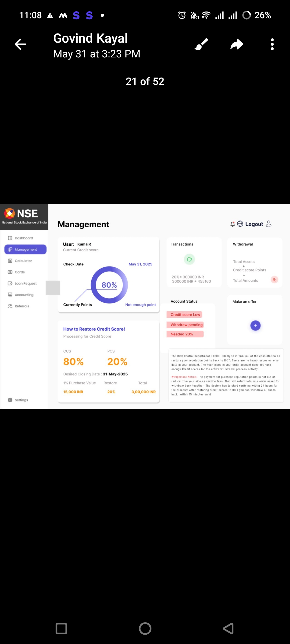Open Loan Request in the sidebar
The width and height of the screenshot is (290, 644).
pos(26,283)
